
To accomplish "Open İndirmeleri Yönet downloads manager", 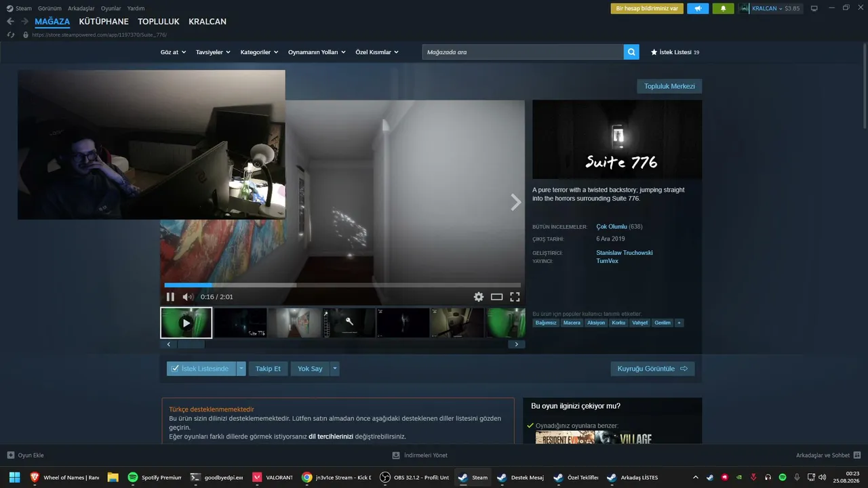I will (x=420, y=455).
